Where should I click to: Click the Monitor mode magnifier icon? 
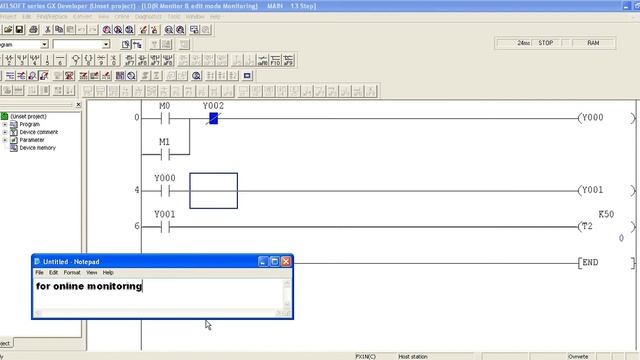click(x=33, y=76)
